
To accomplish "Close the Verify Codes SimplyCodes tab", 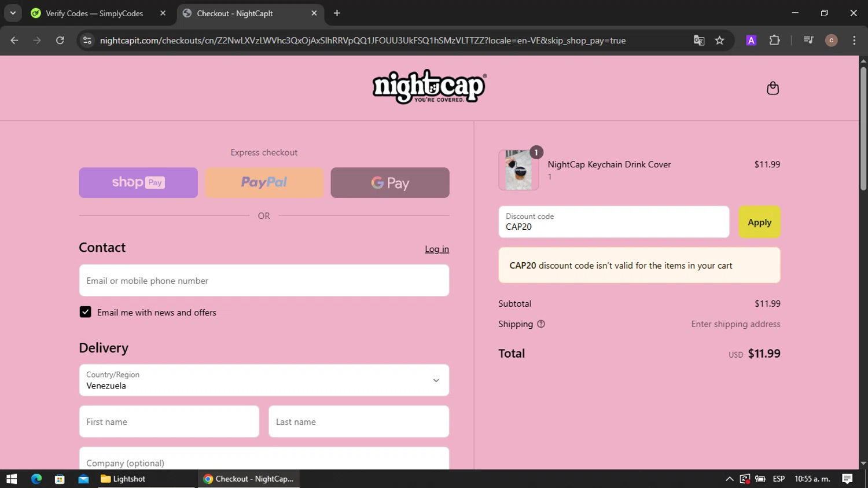I will [163, 13].
